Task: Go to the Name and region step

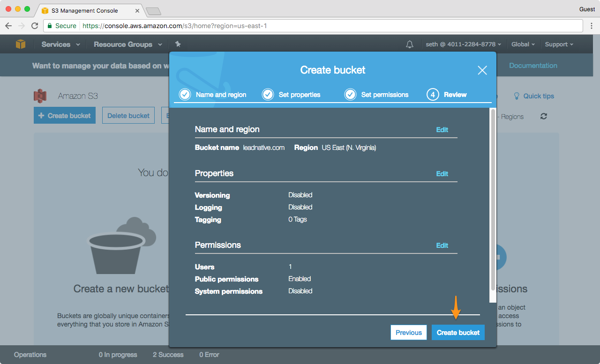Action: 213,95
